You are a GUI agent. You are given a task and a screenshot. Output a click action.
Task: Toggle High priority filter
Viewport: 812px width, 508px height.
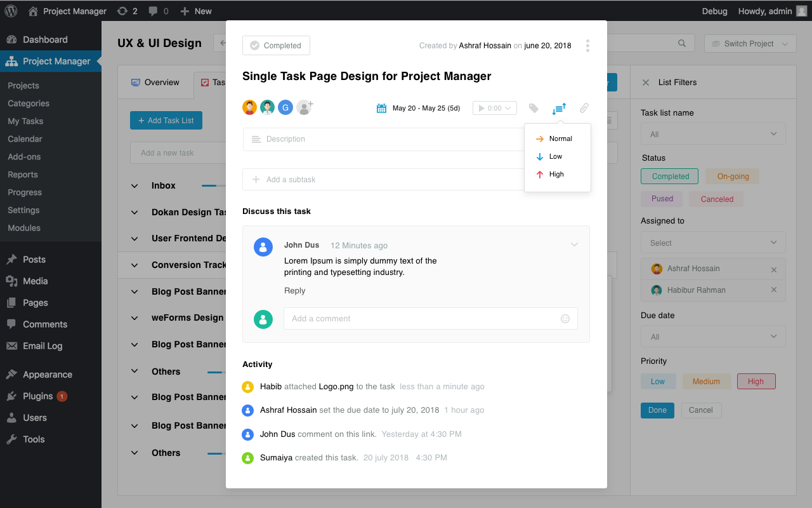756,381
